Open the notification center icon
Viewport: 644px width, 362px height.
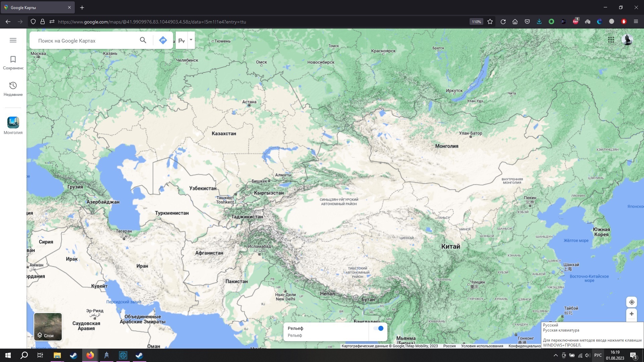[x=634, y=355]
